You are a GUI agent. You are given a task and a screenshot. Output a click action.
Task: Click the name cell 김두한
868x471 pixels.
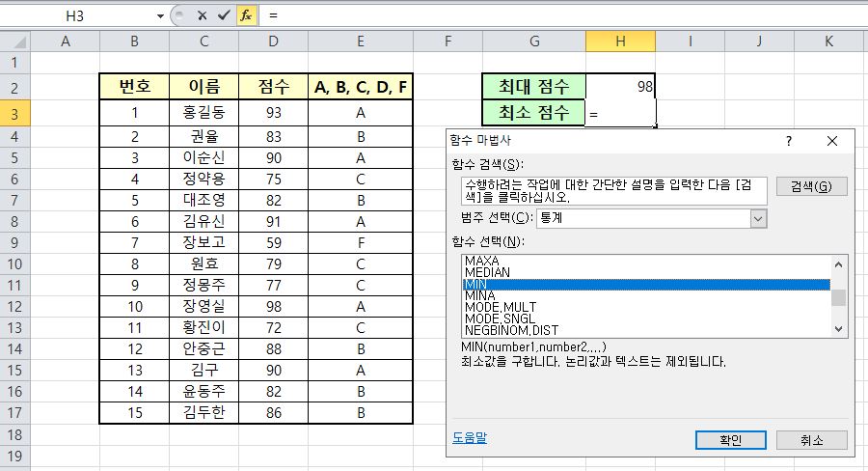pyautogui.click(x=204, y=413)
